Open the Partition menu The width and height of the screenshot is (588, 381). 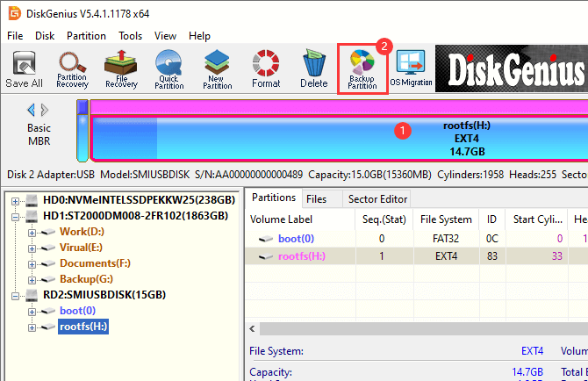point(86,36)
